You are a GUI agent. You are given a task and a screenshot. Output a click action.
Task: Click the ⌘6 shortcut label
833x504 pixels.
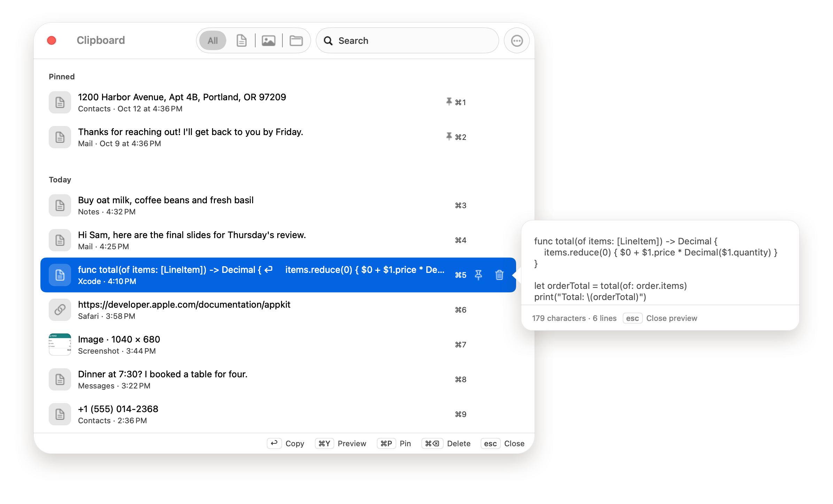(x=460, y=310)
